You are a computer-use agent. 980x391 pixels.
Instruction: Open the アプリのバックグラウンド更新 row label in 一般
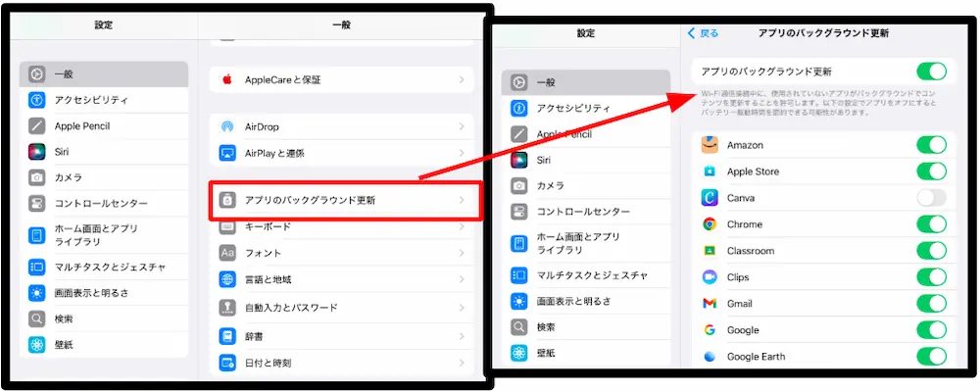point(310,201)
